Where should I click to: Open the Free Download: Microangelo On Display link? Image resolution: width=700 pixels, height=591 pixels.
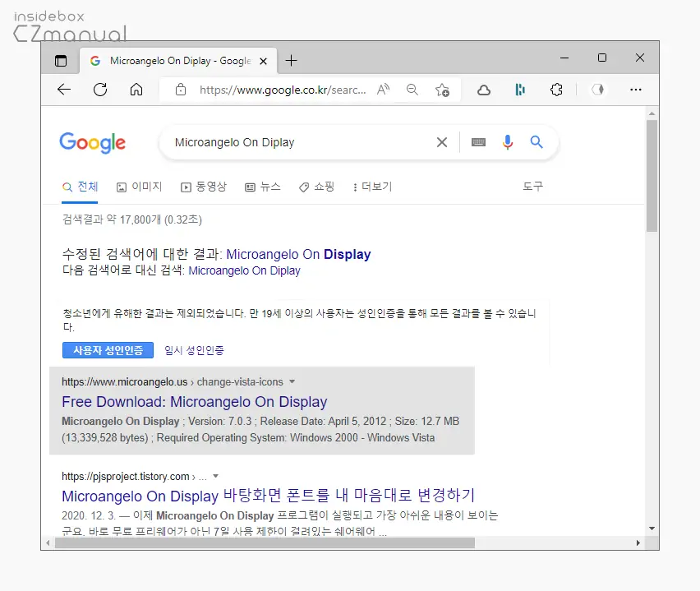[x=194, y=402]
